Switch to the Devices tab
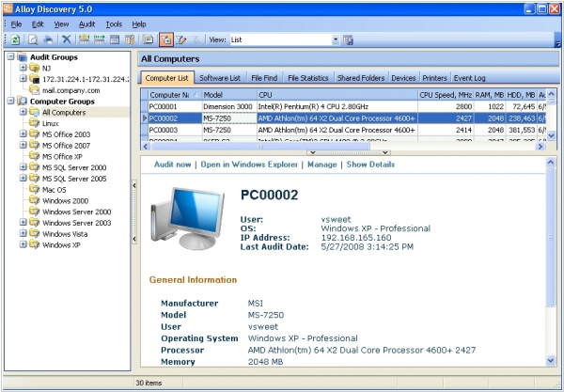The image size is (564, 392). point(403,78)
